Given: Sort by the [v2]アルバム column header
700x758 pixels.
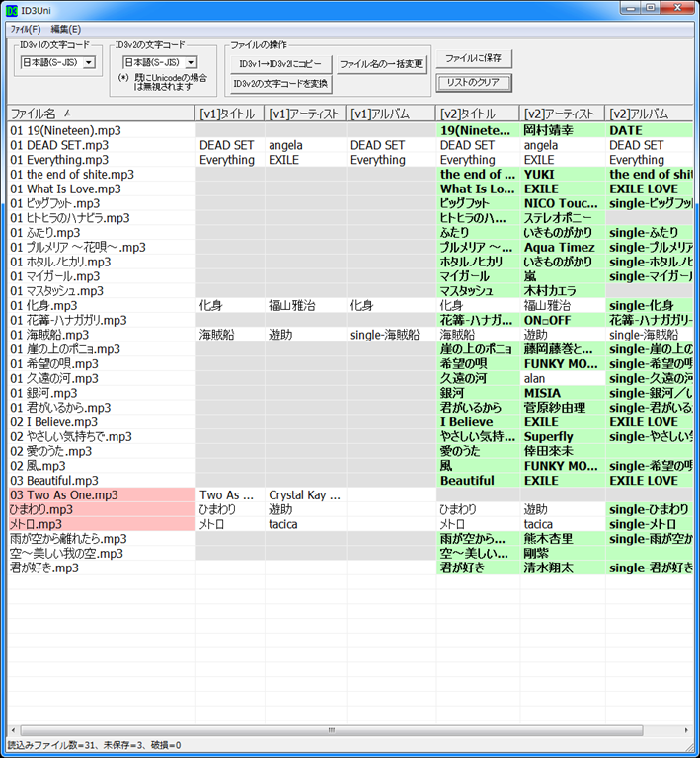Looking at the screenshot, I should (x=649, y=114).
